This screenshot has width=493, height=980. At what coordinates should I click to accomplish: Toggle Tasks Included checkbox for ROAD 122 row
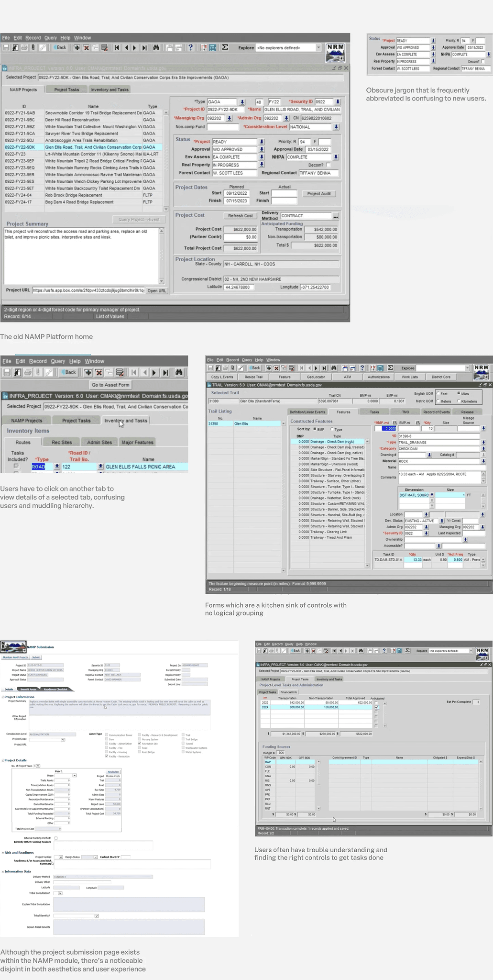point(16,466)
